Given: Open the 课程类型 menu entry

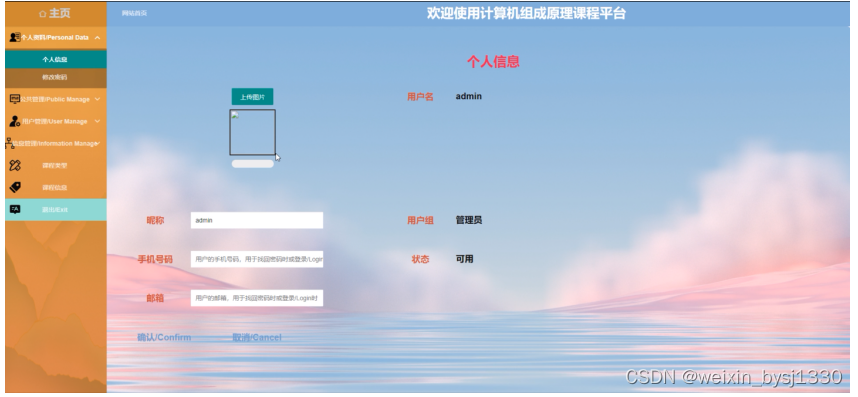Looking at the screenshot, I should point(56,165).
